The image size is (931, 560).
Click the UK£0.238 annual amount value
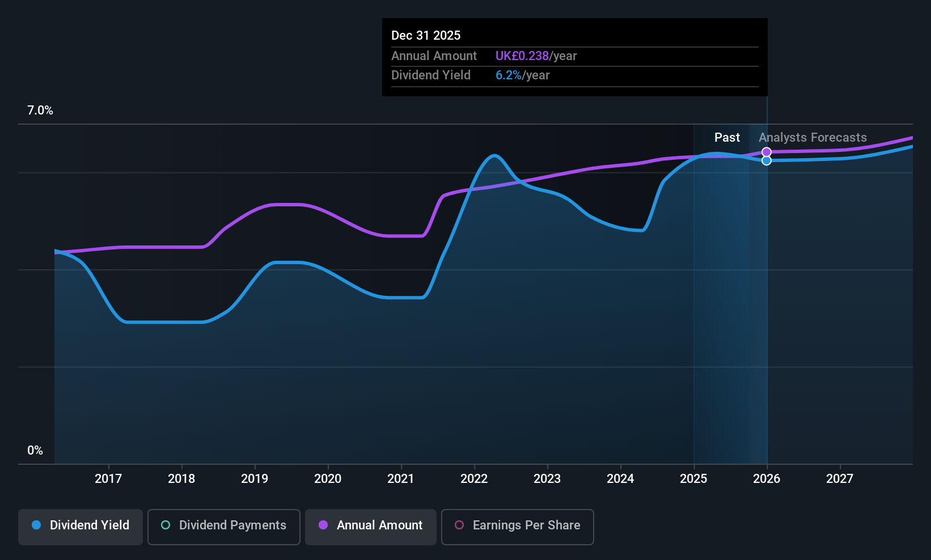point(522,56)
